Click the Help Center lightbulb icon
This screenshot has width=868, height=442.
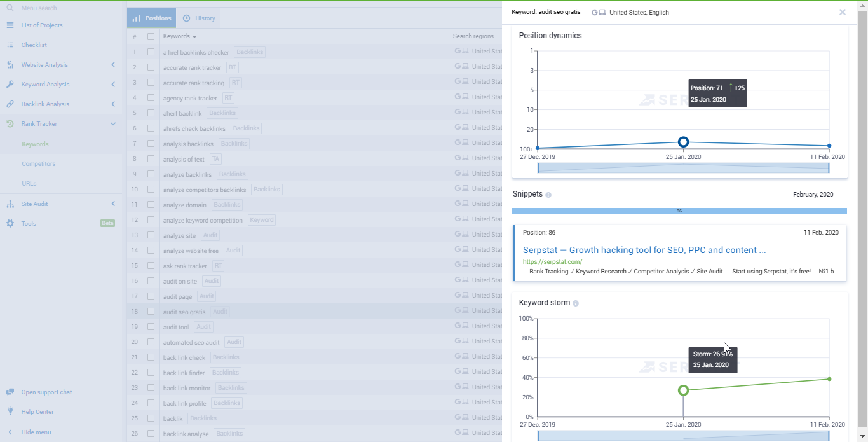[10, 411]
